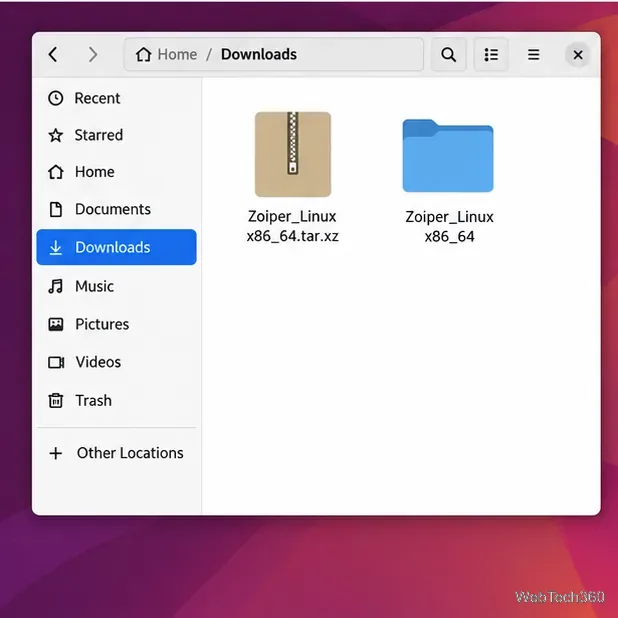The height and width of the screenshot is (618, 618).
Task: Click the download arrow icon beside Downloads
Action: point(56,248)
